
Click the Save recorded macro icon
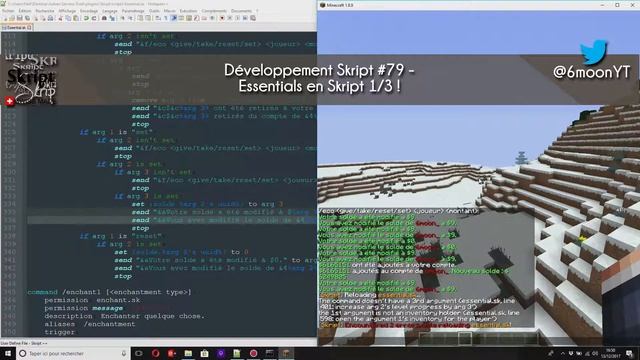click(x=253, y=18)
